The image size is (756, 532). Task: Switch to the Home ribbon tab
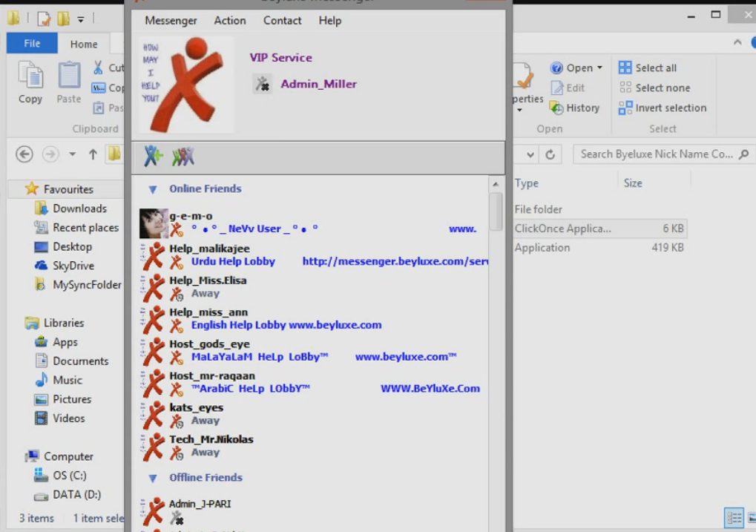click(83, 43)
